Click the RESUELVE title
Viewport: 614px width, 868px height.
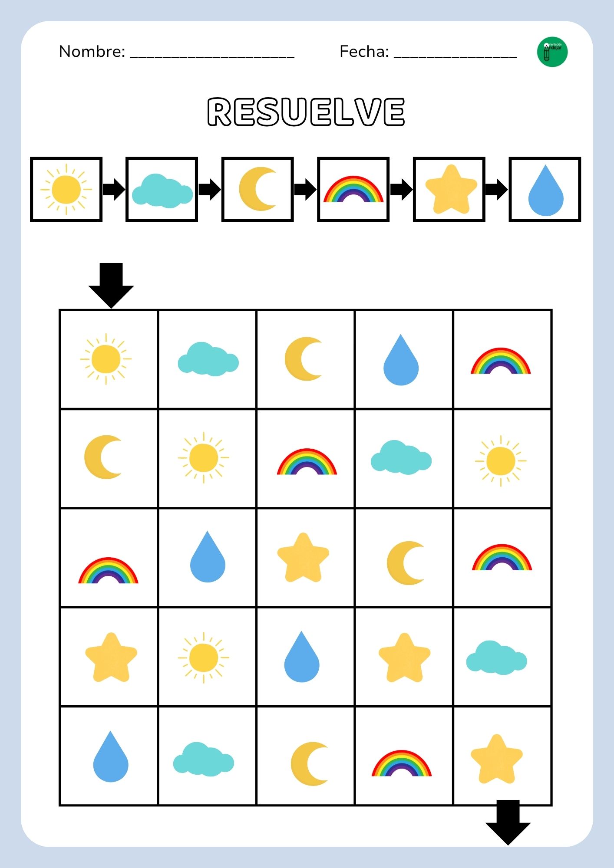(x=307, y=112)
